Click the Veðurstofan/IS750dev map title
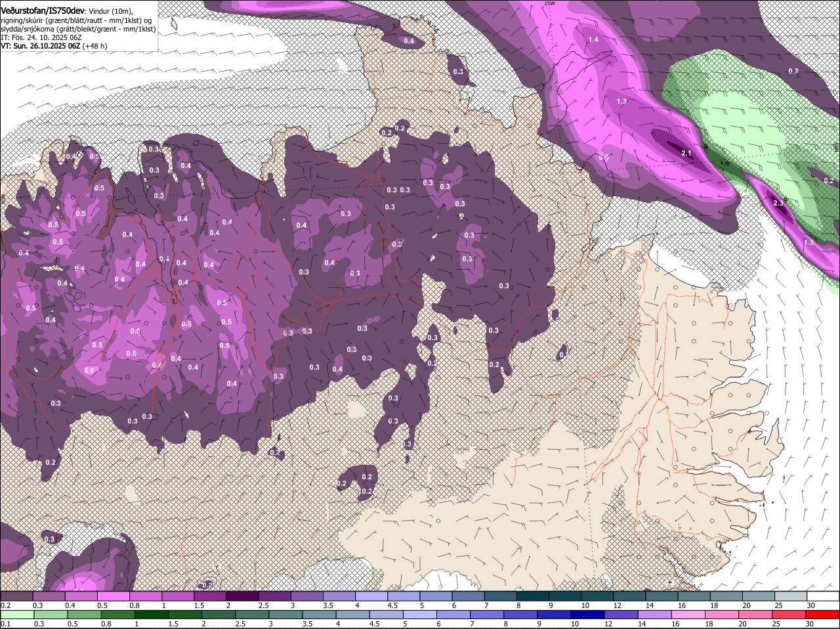The image size is (840, 629). (43, 11)
